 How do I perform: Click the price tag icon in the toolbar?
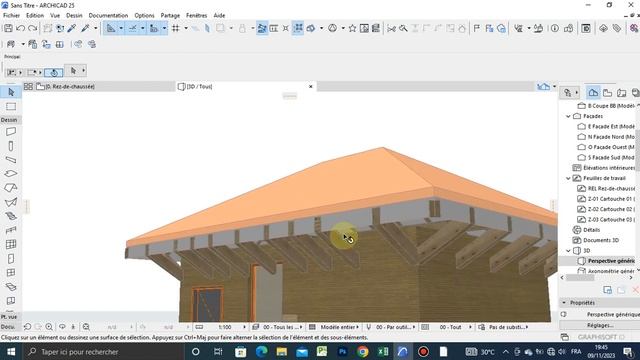pos(617,28)
